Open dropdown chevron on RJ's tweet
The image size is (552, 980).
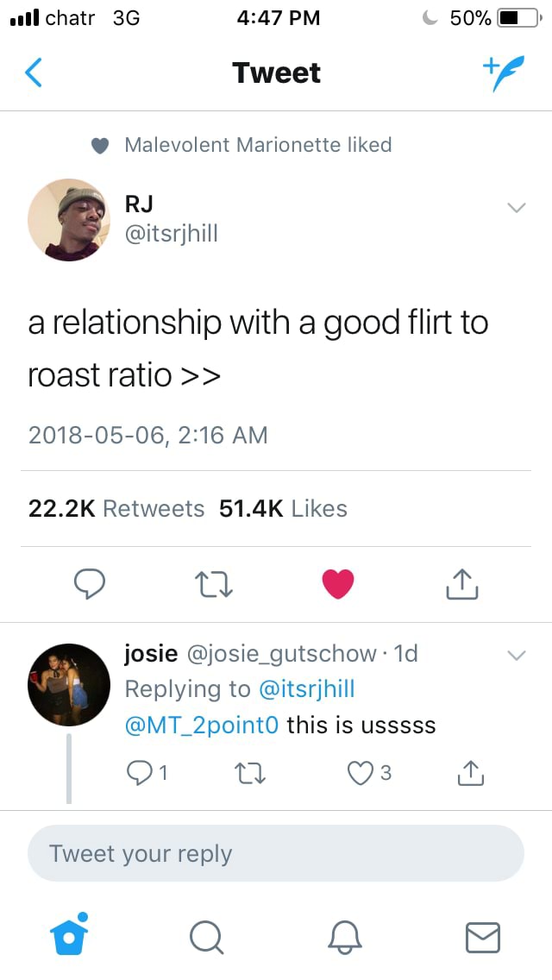516,208
